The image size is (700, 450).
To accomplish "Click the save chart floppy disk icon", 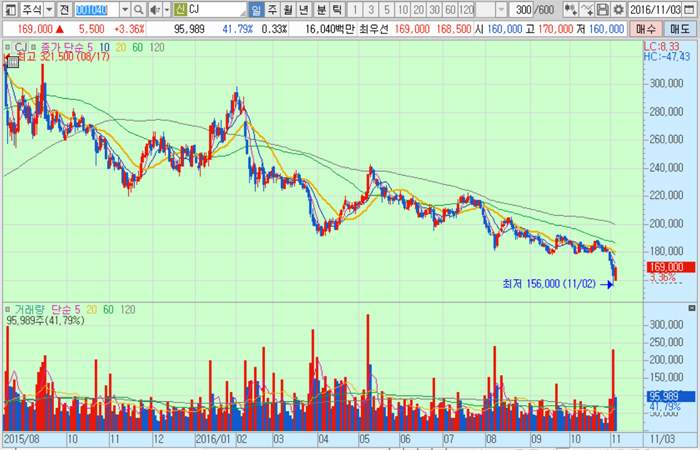I will coord(602,9).
